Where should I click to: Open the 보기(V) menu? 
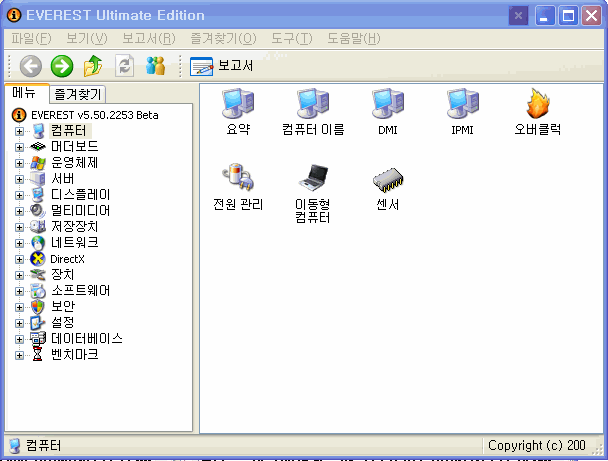click(86, 38)
